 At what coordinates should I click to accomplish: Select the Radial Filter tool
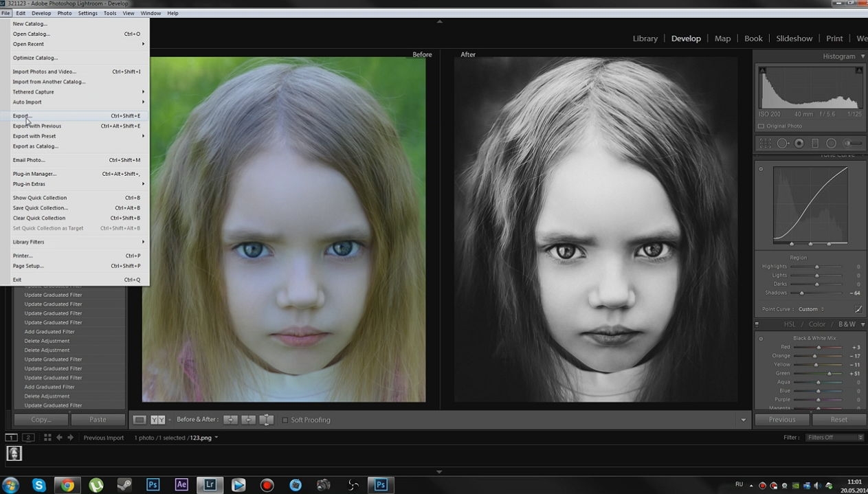point(831,144)
